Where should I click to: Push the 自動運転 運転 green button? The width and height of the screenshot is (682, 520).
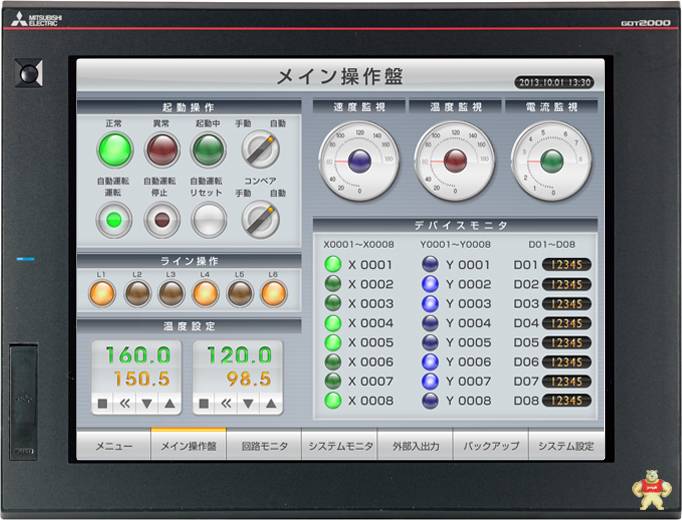(114, 220)
